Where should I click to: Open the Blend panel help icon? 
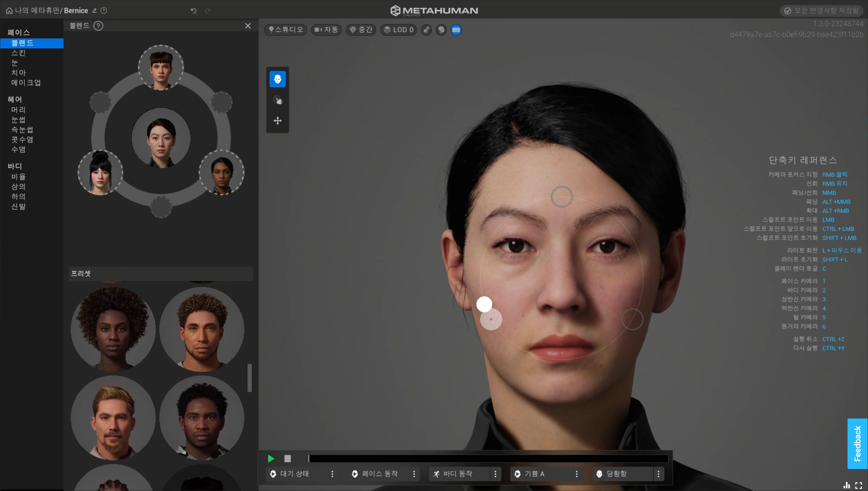[x=98, y=26]
